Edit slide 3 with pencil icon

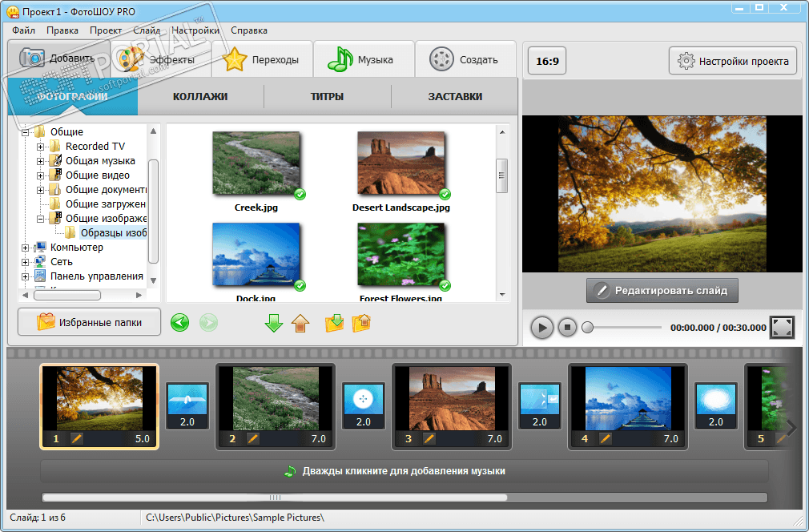click(x=429, y=438)
